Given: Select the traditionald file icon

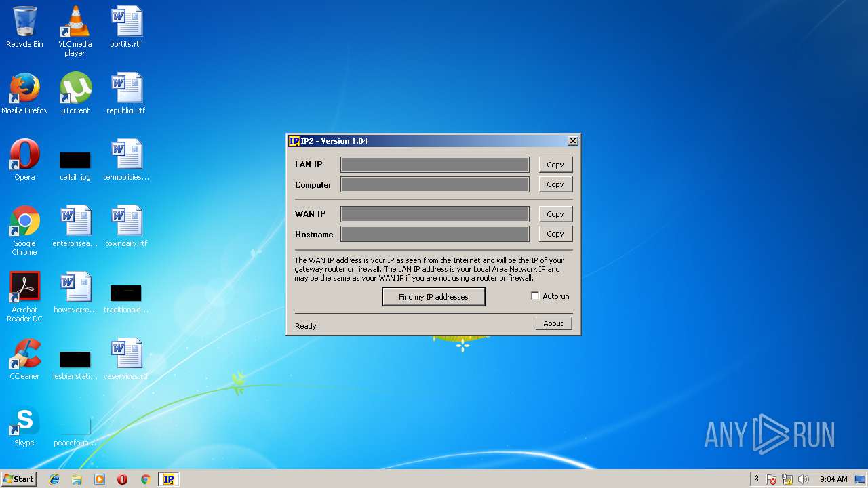Looking at the screenshot, I should [125, 298].
